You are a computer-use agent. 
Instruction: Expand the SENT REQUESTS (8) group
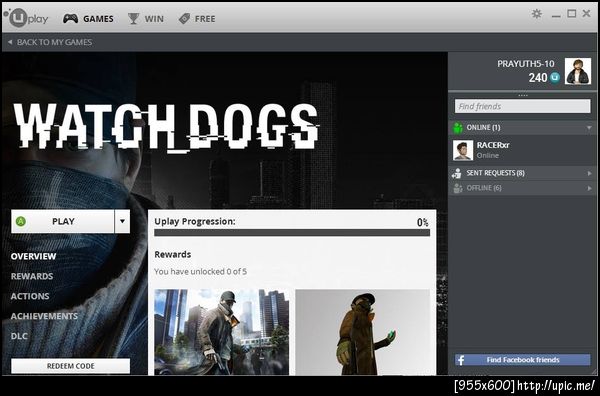pyautogui.click(x=590, y=173)
